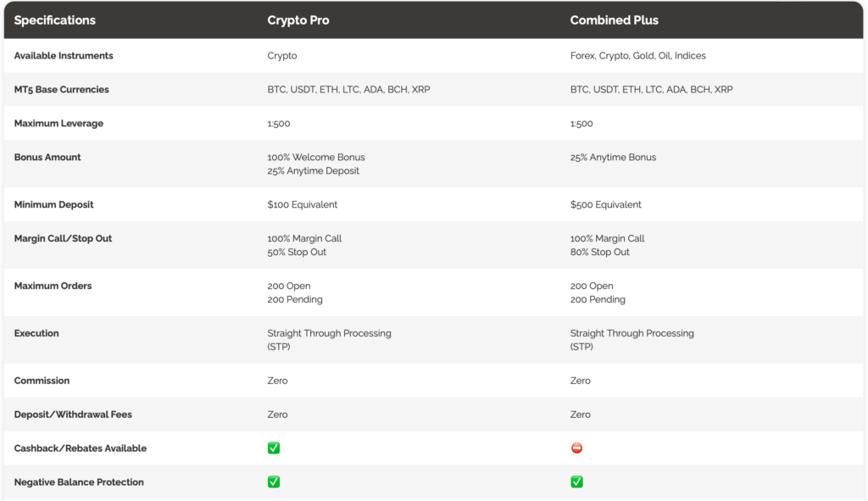Click the Cashback/Rebates green check for Crypto Pro
868x501 pixels.
(274, 448)
